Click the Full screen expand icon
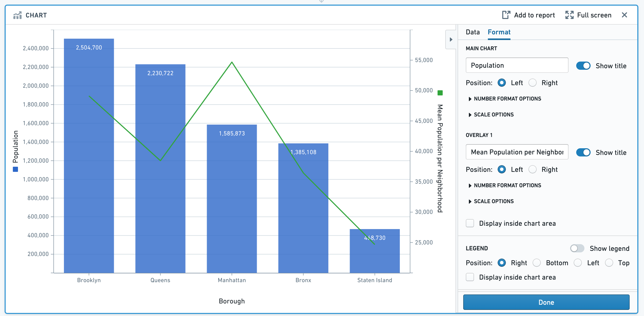 [x=569, y=15]
